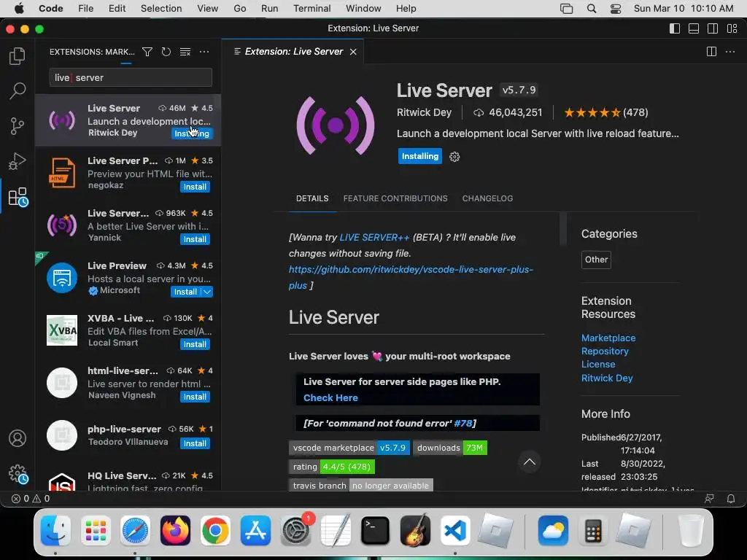Screen dimensions: 747x560
Task: Expand Live Preview Install dropdown arrow
Action: coord(206,292)
